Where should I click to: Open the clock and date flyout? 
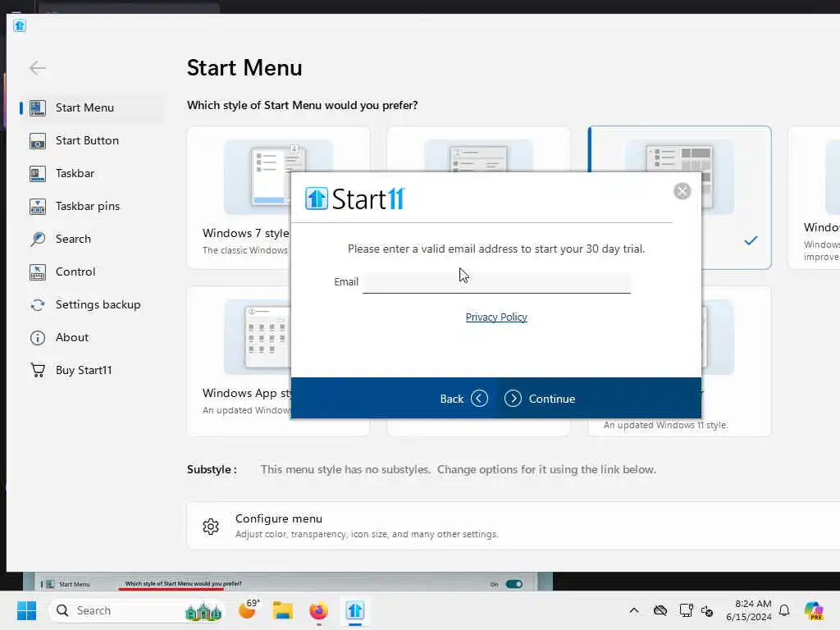(x=748, y=610)
